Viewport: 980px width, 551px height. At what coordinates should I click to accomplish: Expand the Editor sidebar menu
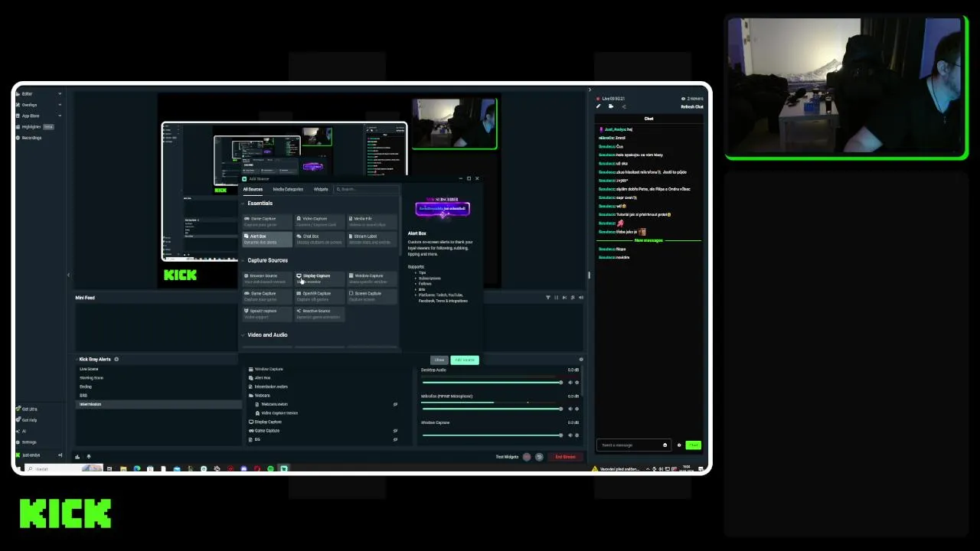(60, 94)
